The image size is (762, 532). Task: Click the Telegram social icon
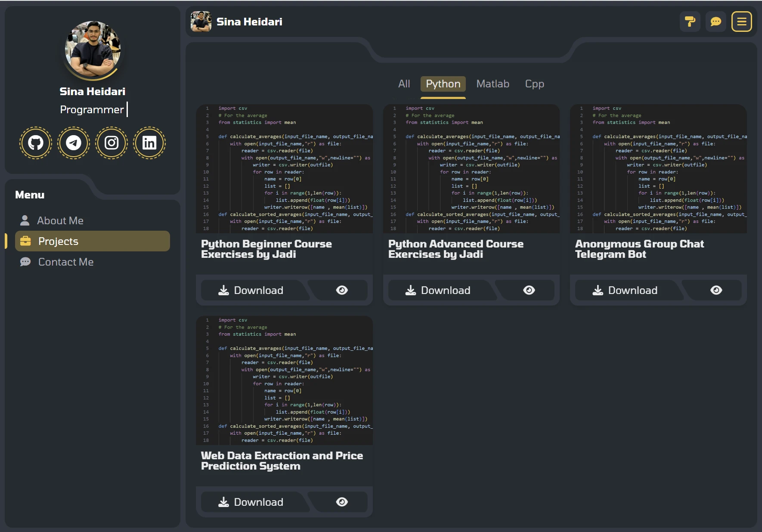coord(74,143)
